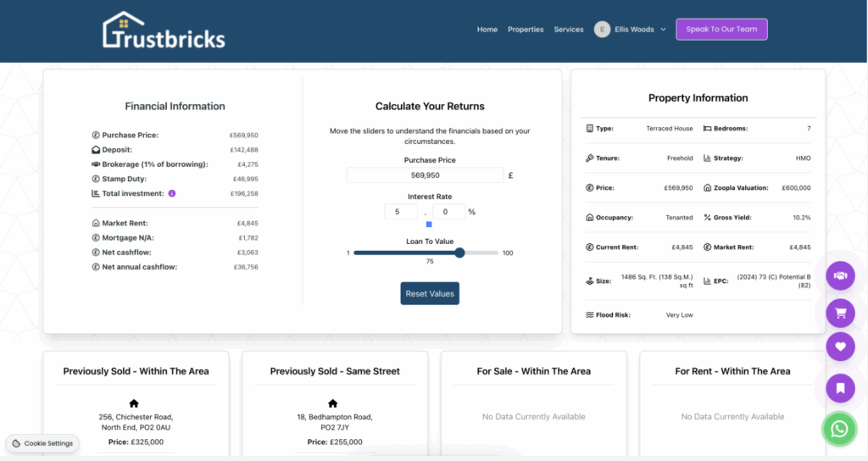
Task: Open the Services menu item
Action: pos(569,29)
